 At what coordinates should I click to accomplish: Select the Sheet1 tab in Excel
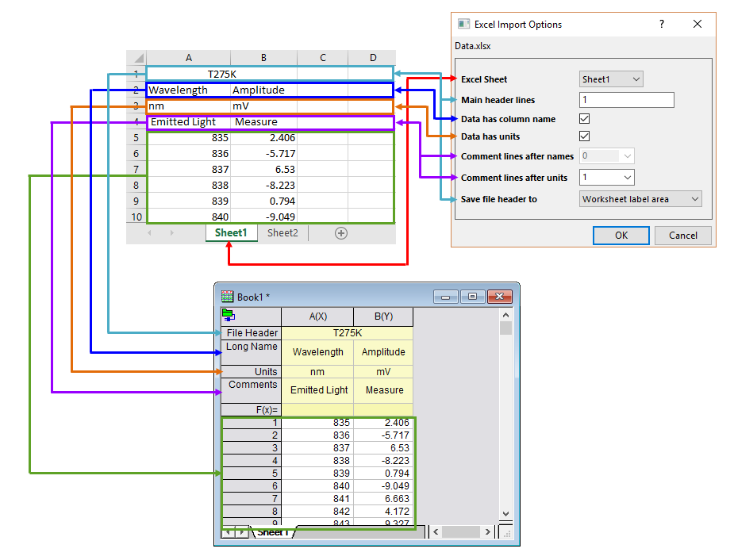point(231,233)
